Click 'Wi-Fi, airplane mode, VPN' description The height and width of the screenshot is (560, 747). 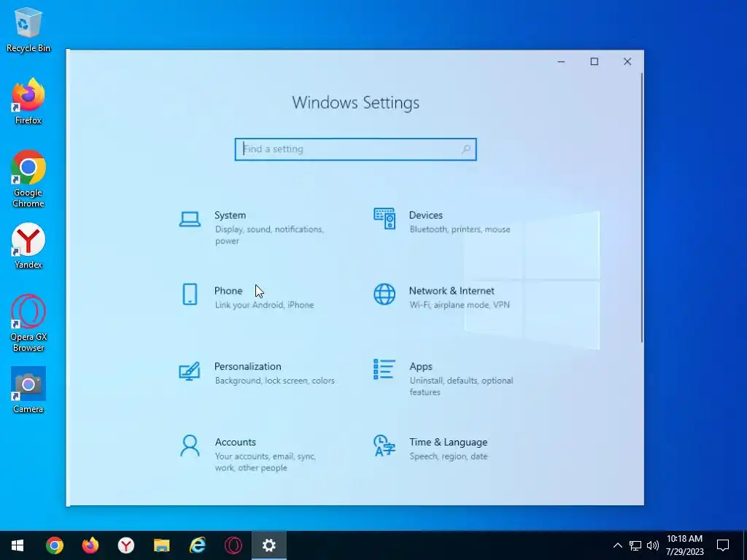point(460,305)
